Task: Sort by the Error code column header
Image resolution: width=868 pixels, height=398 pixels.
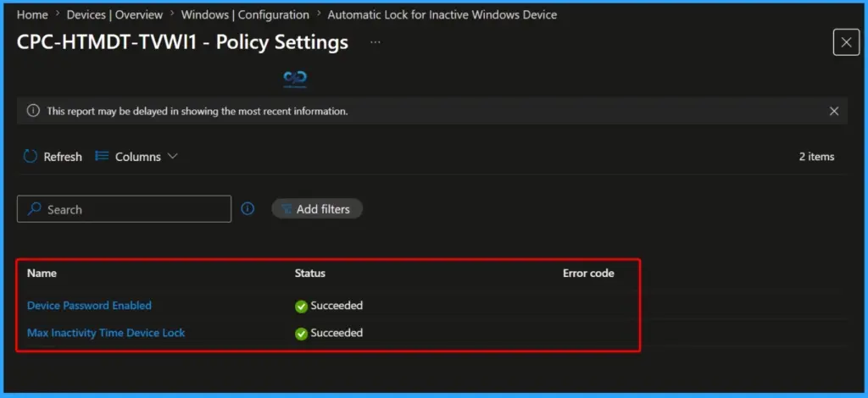Action: (x=588, y=273)
